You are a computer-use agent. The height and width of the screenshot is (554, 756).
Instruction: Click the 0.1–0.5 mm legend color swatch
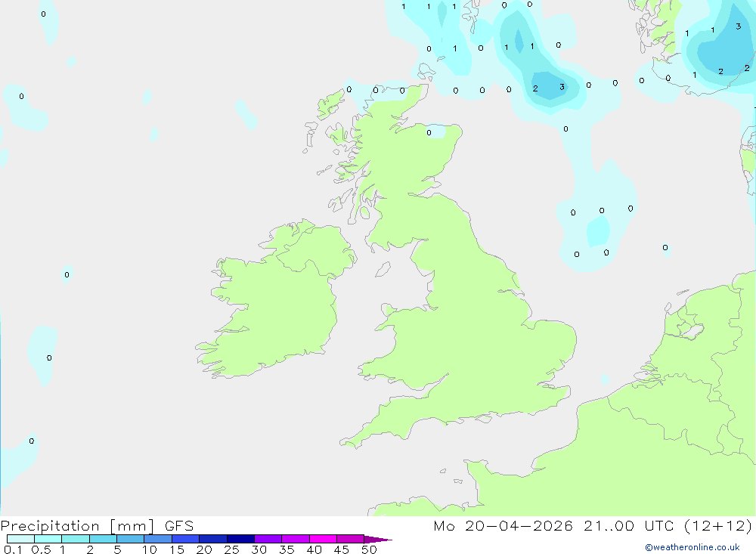click(20, 539)
